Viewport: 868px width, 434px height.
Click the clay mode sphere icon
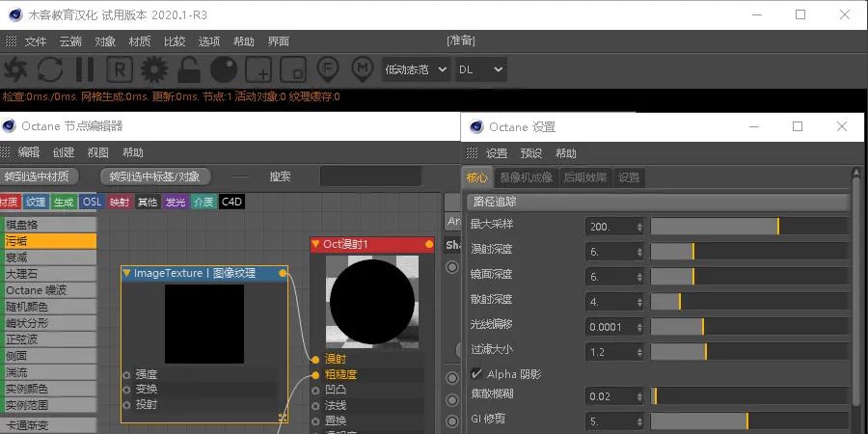point(224,69)
